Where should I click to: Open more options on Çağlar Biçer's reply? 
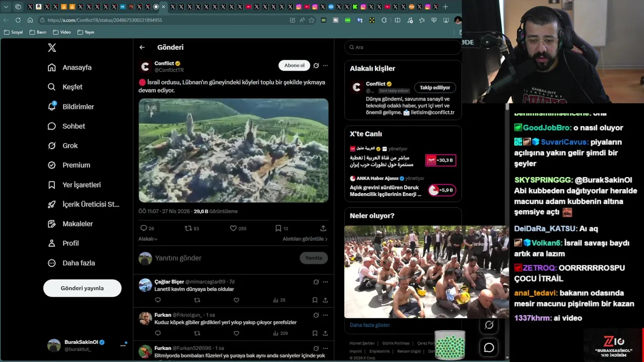(325, 282)
